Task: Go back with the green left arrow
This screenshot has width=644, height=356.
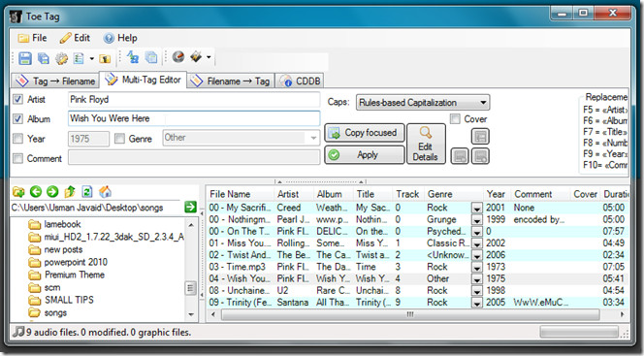Action: pos(36,191)
